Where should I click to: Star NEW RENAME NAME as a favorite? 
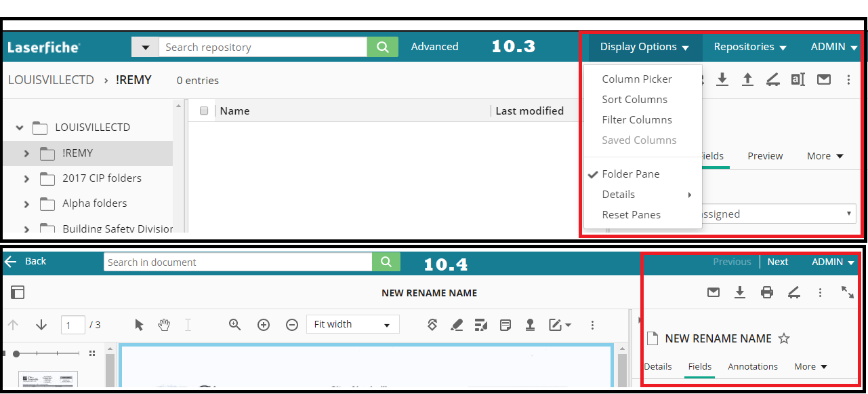[x=784, y=338]
